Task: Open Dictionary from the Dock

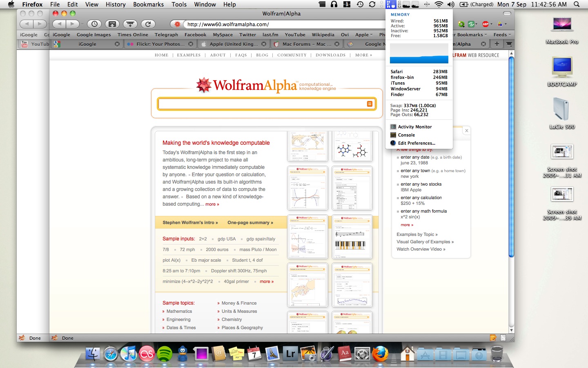Action: (344, 354)
